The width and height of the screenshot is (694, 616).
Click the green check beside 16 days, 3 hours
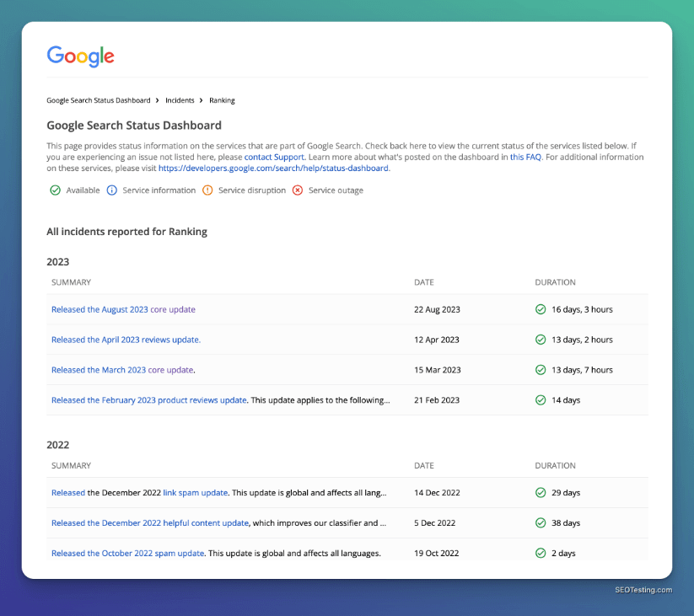tap(541, 309)
